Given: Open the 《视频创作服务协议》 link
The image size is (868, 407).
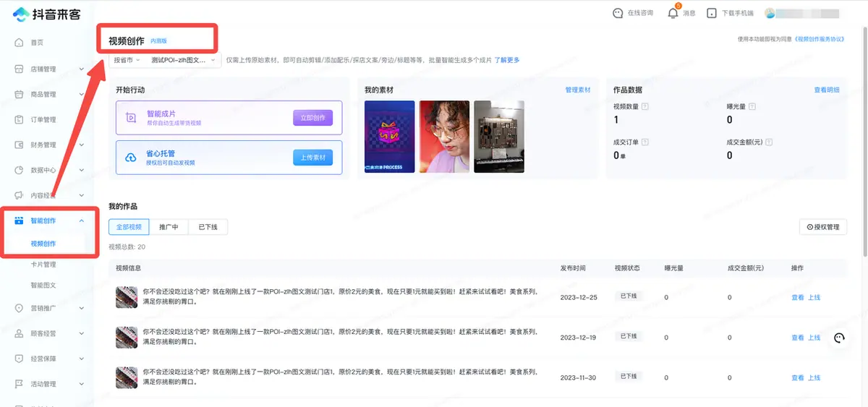Looking at the screenshot, I should tap(819, 39).
